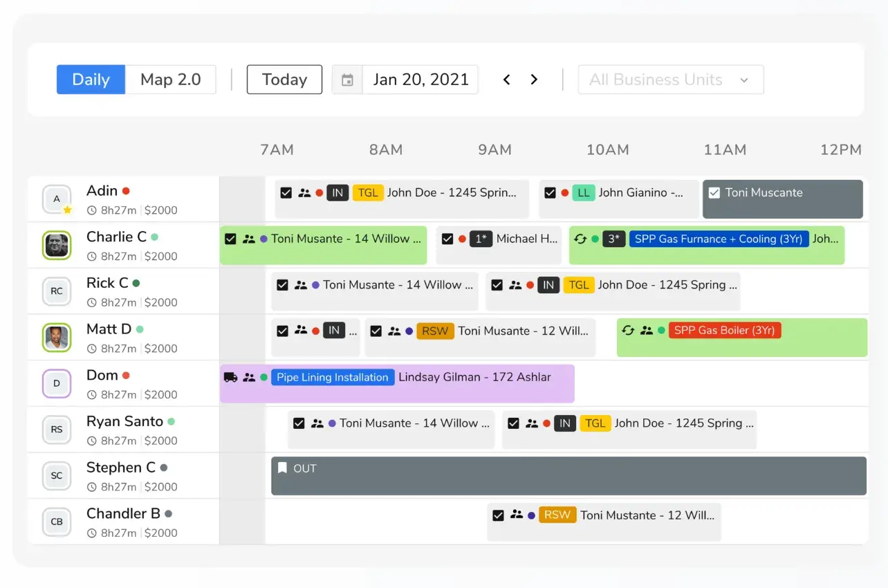Viewport: 888px width, 588px height.
Task: Switch to the Map 2.0 view
Action: pyautogui.click(x=170, y=79)
